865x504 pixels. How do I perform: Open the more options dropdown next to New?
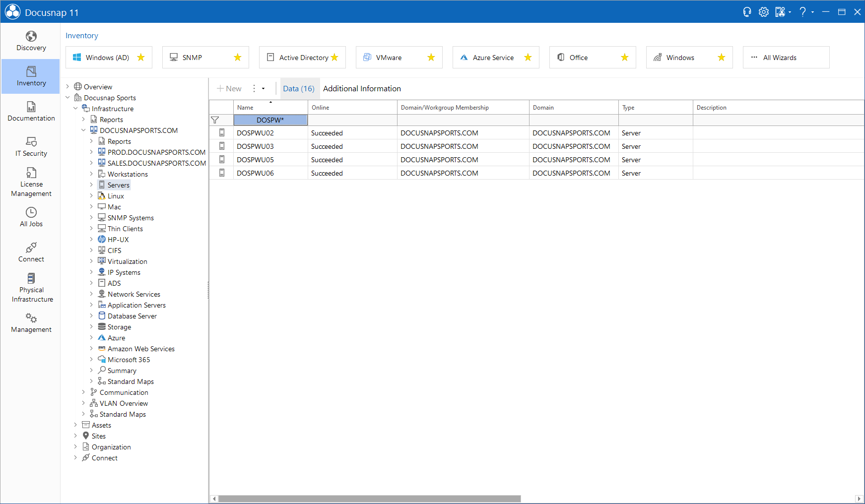click(x=259, y=89)
